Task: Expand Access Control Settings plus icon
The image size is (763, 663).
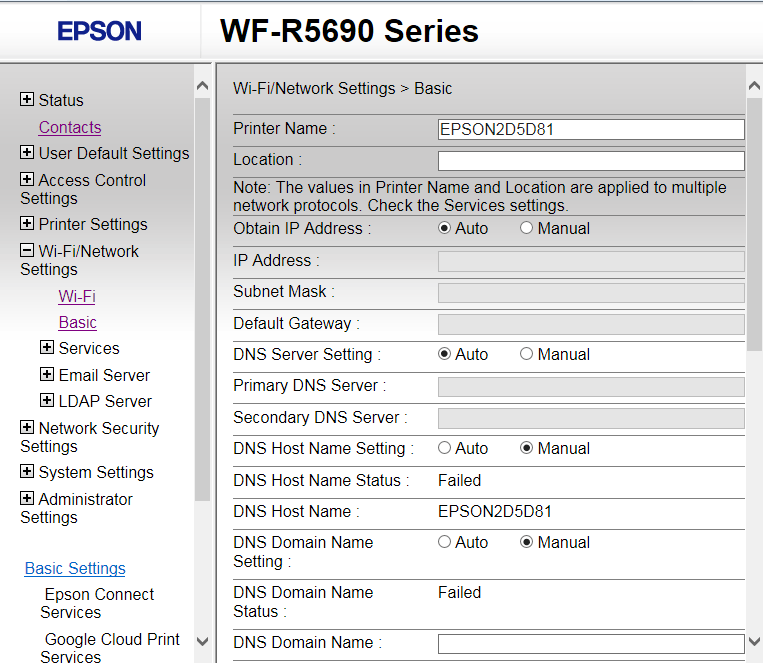Action: tap(27, 180)
